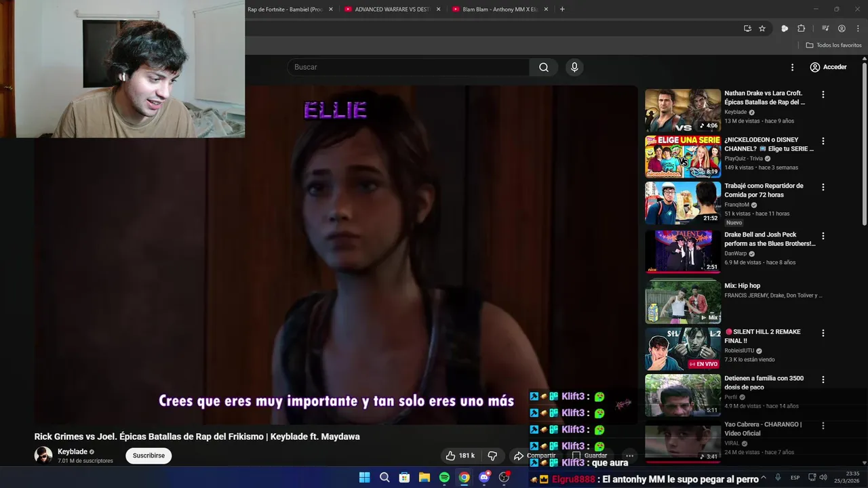The height and width of the screenshot is (488, 868).
Task: Open taskbar microphone tray icon
Action: point(778,477)
